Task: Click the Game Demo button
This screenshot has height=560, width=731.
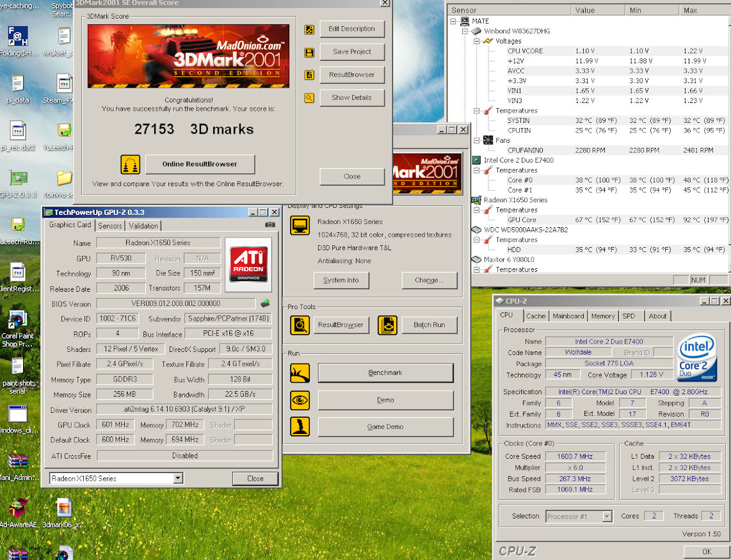Action: click(x=385, y=427)
